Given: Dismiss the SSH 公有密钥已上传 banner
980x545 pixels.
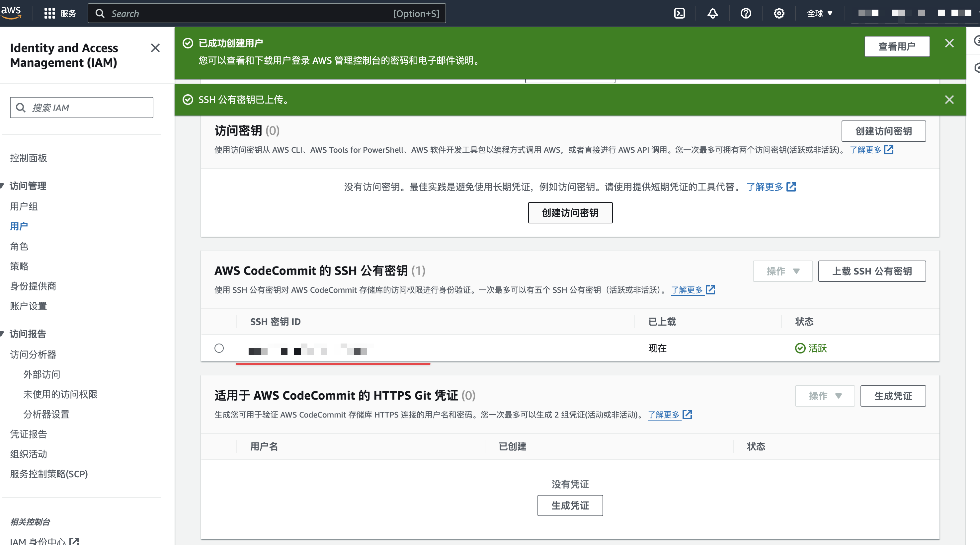Looking at the screenshot, I should [x=949, y=100].
